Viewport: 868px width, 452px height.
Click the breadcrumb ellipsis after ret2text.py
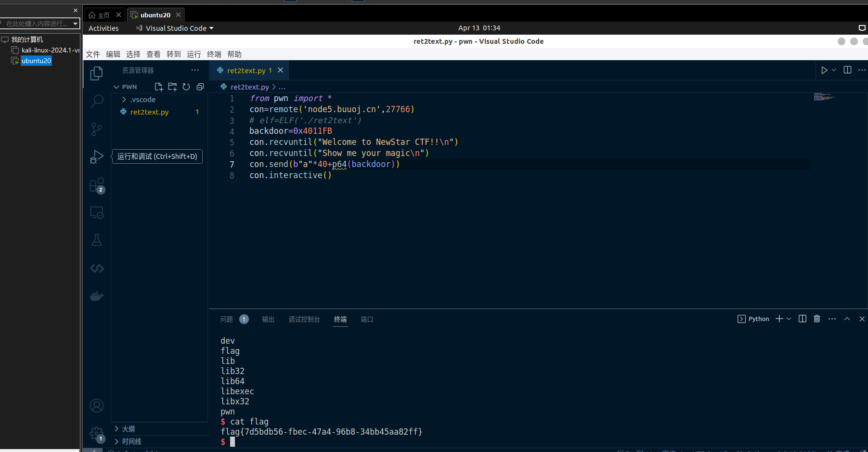coord(282,87)
